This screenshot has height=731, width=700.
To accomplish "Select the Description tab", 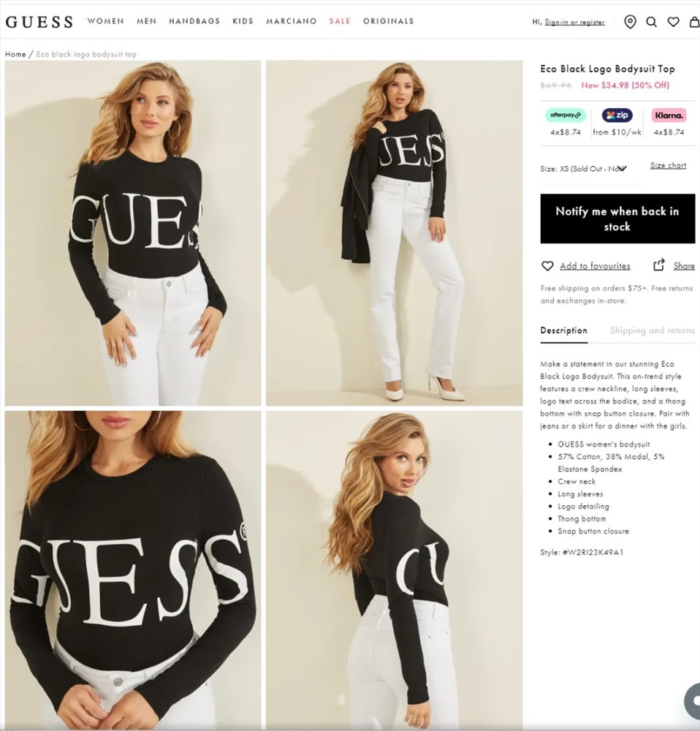I will 564,330.
